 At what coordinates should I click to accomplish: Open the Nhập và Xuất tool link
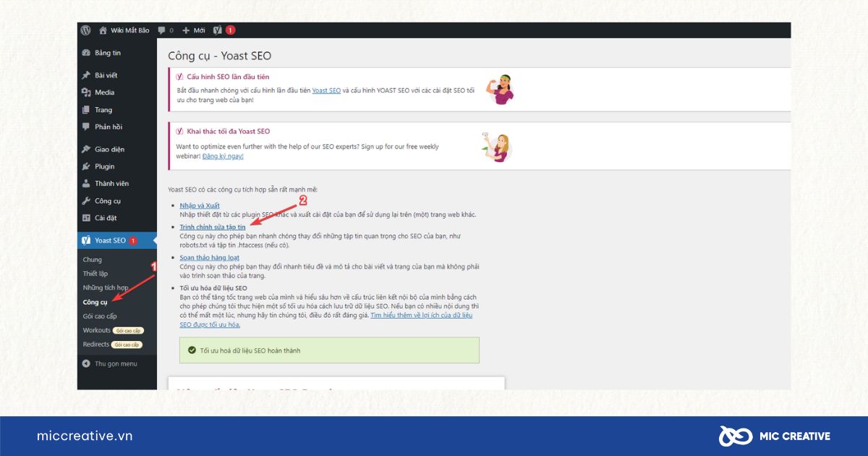tap(200, 206)
